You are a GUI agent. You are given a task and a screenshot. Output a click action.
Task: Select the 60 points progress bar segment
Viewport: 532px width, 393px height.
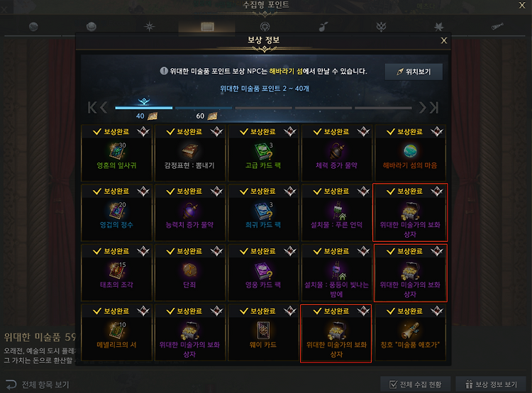point(204,108)
